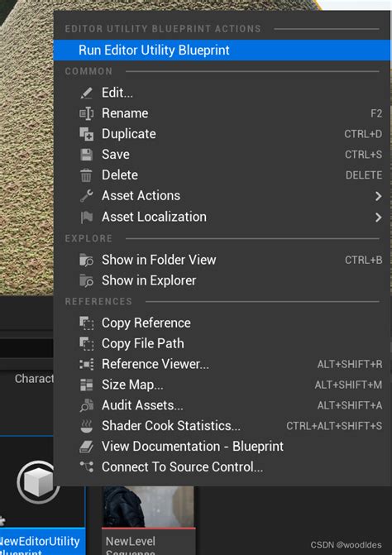Viewport: 392px width, 555px height.
Task: Click the trash can Delete icon
Action: (x=86, y=175)
